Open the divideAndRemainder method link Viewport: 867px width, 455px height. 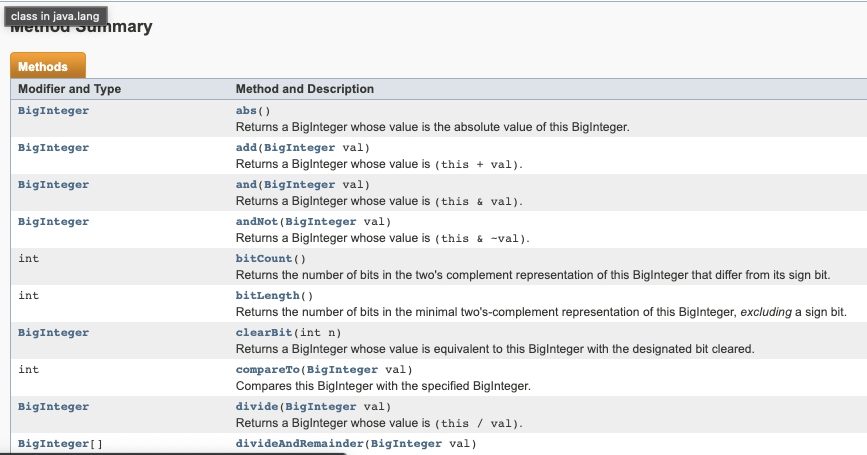click(x=299, y=444)
